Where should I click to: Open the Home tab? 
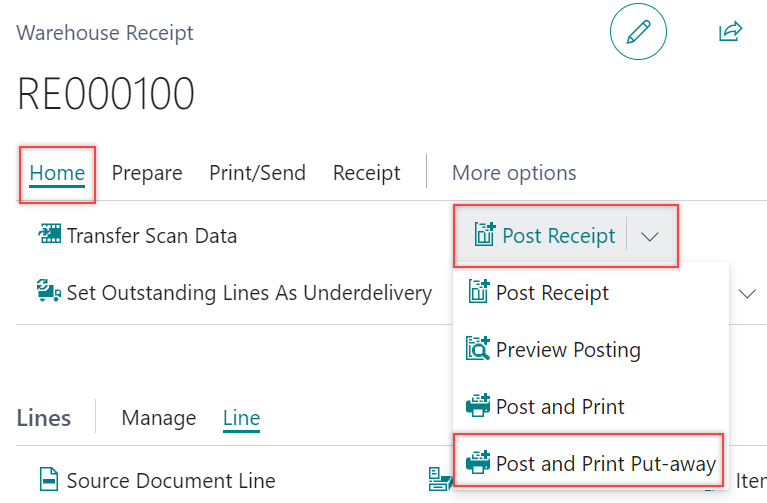pos(57,173)
